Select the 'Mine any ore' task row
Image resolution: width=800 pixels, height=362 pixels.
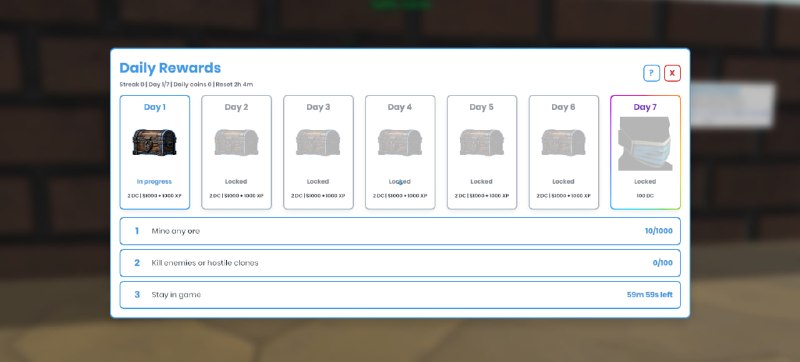click(x=400, y=231)
